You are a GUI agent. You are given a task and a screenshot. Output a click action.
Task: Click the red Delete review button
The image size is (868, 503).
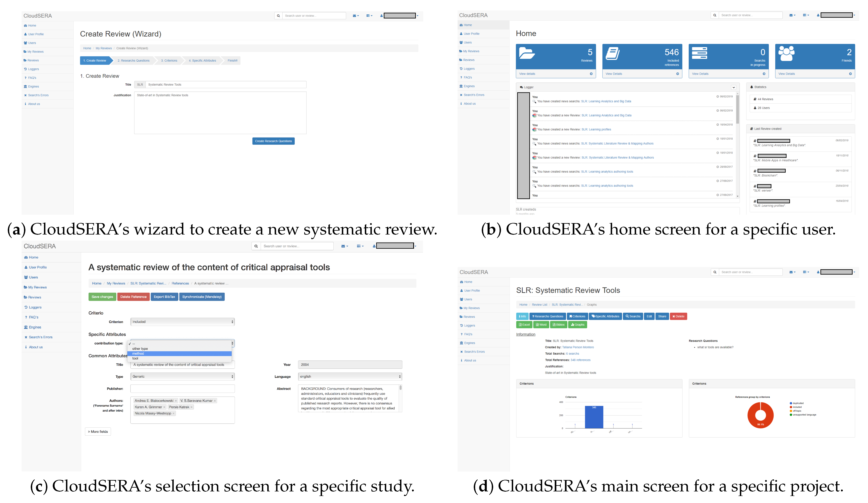[x=678, y=316]
